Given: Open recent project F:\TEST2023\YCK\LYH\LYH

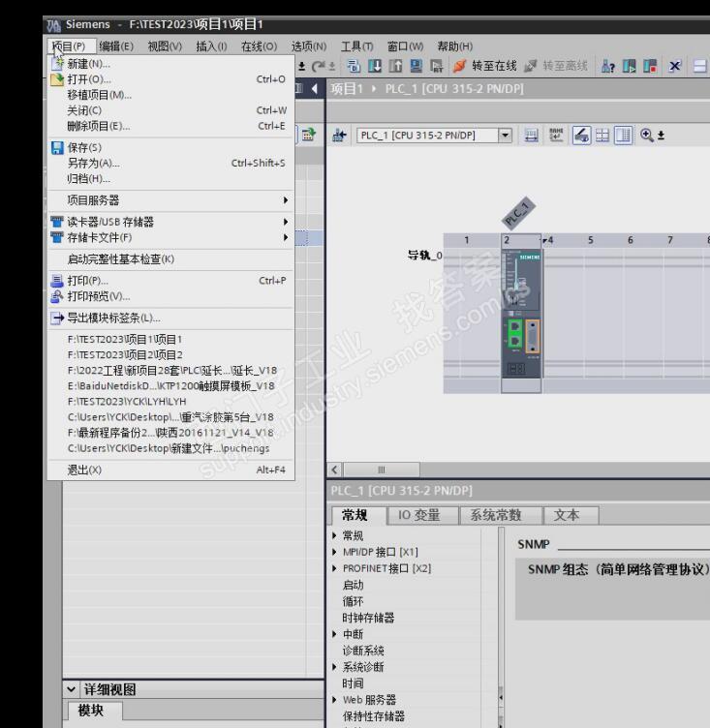Looking at the screenshot, I should pyautogui.click(x=171, y=402).
